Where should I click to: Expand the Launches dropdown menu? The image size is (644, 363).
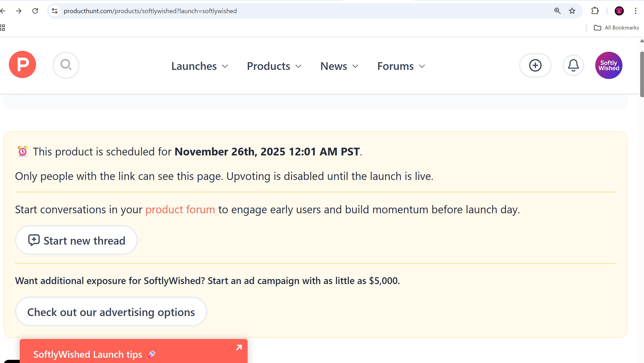tap(200, 66)
